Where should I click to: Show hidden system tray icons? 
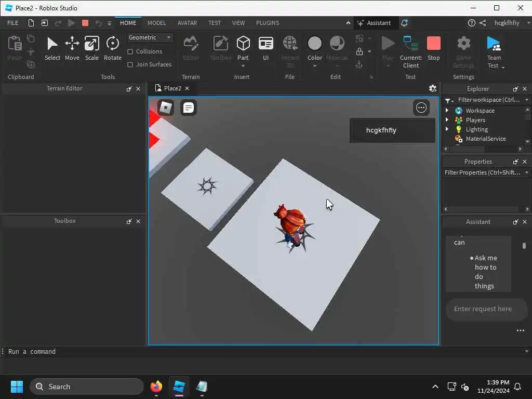coord(435,387)
